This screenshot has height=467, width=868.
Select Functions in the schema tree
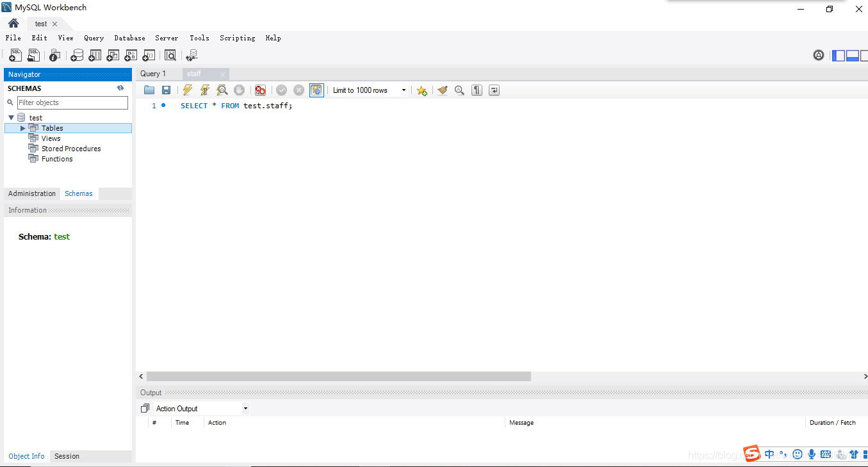tap(57, 159)
